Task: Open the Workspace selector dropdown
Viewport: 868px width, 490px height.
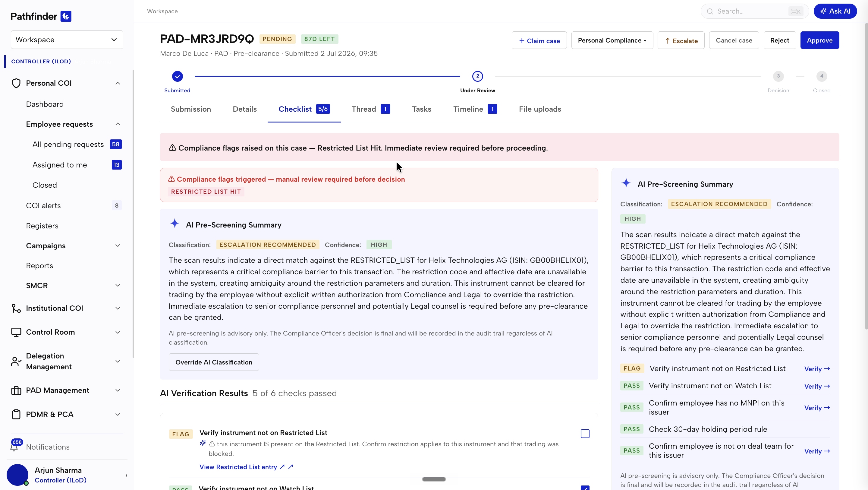Action: [x=67, y=40]
